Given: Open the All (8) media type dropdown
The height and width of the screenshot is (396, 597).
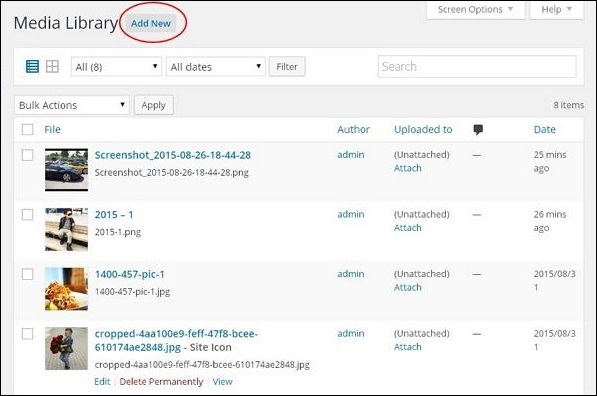Looking at the screenshot, I should (116, 67).
